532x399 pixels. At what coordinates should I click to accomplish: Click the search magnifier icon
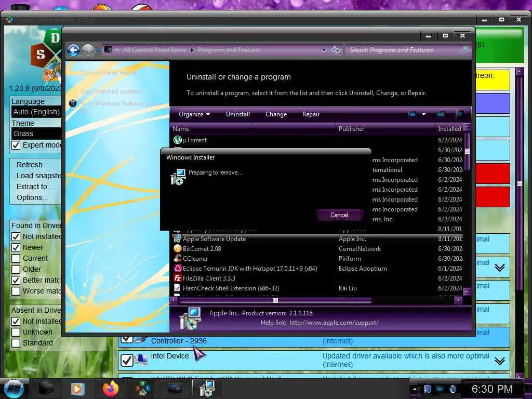click(465, 50)
